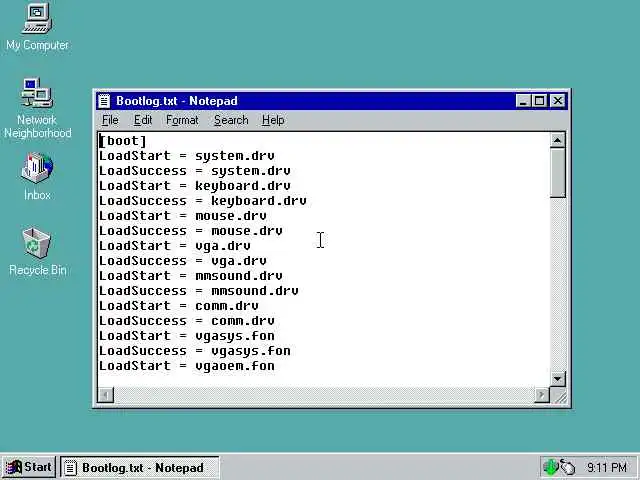This screenshot has width=640, height=480.
Task: Click the 'LoadSuccess = mmsound.drv' line
Action: pyautogui.click(x=199, y=291)
